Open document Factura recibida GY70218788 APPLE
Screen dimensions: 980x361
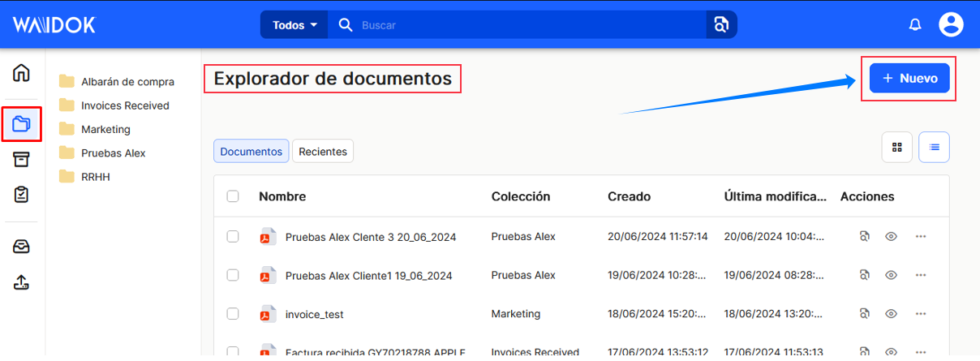tap(375, 352)
